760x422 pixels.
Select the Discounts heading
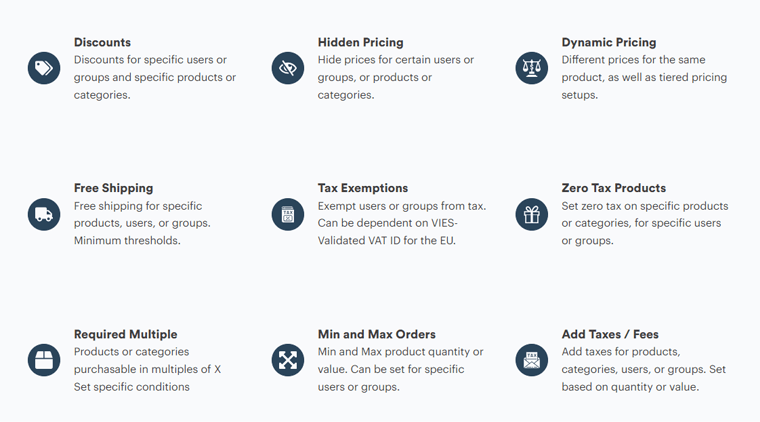[x=102, y=42]
